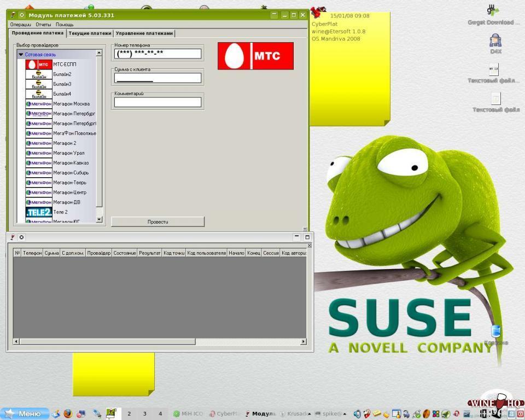The image size is (525, 420).
Task: Collapse the Сотовая связь provider group
Action: coord(21,55)
